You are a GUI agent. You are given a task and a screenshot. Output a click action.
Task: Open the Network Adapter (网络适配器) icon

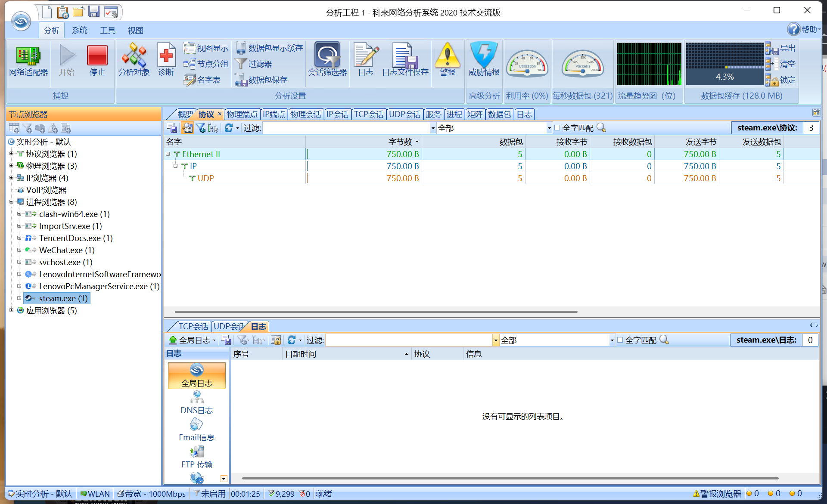click(28, 56)
